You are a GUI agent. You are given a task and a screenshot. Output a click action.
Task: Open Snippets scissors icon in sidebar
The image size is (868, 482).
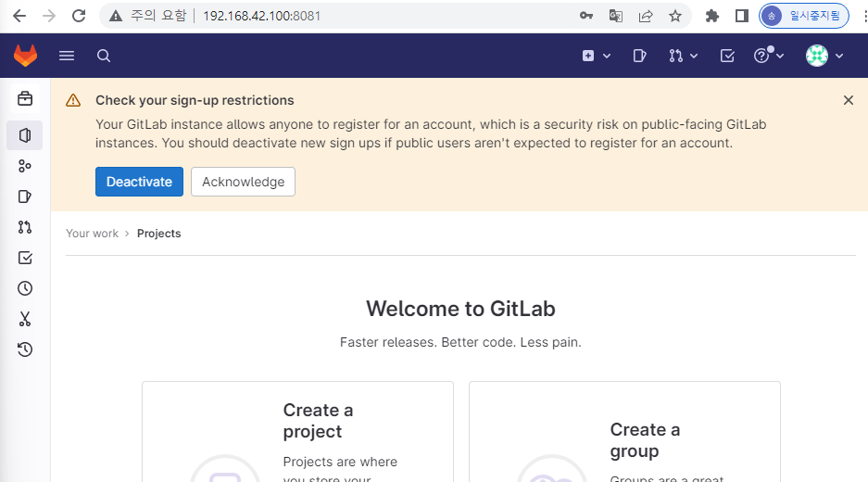coord(25,319)
